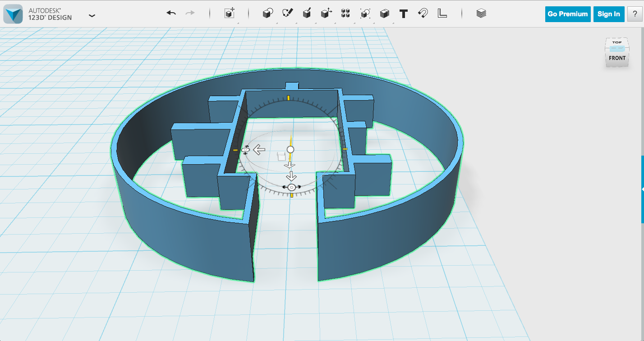
Task: Open the Material editor icon
Action: [x=482, y=14]
